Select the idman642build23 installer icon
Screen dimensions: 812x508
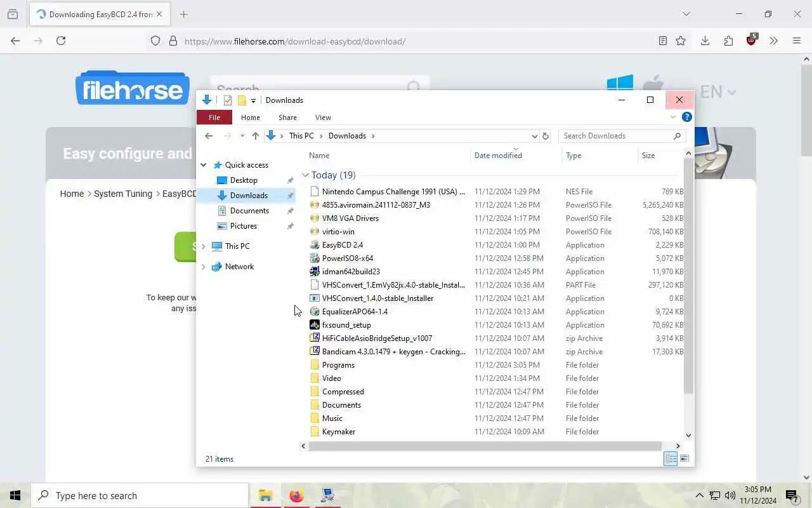[315, 272]
